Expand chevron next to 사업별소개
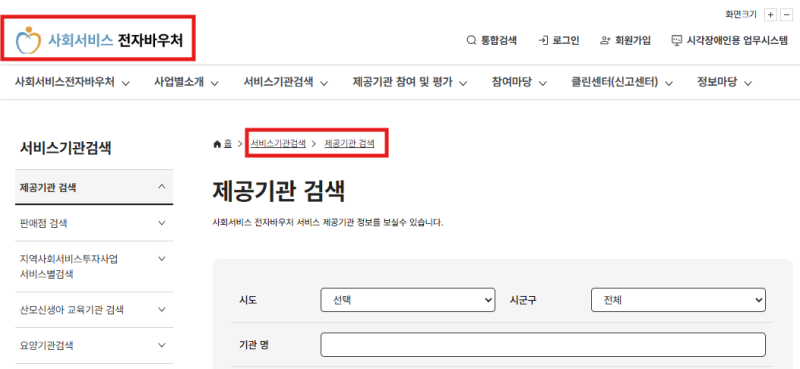This screenshot has height=369, width=800. 214,83
